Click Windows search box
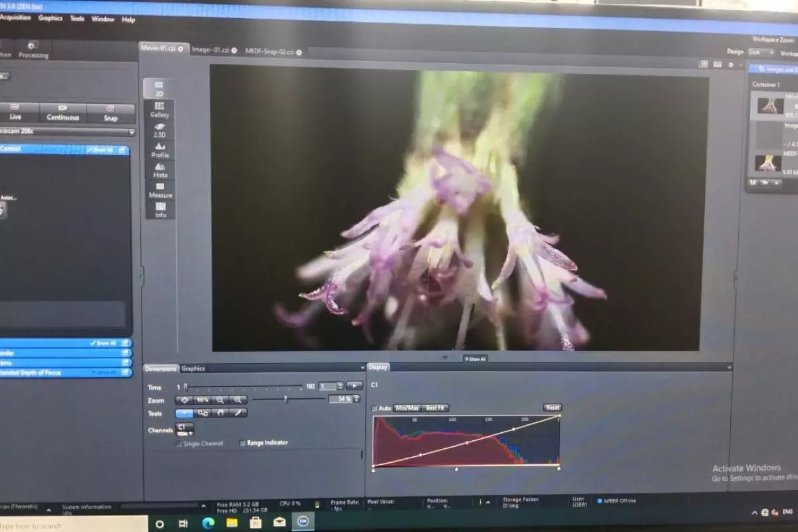 coord(73,525)
